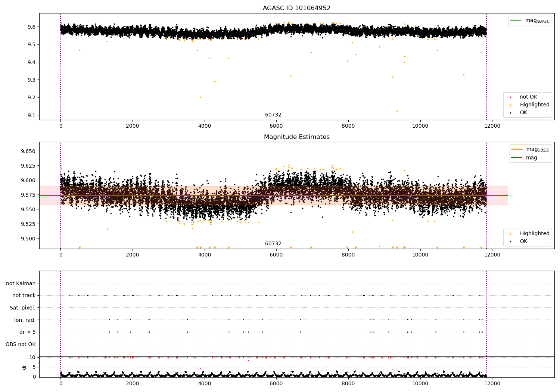Click the '9.2' y-axis tick label
The width and height of the screenshot is (560, 392).
coord(31,97)
